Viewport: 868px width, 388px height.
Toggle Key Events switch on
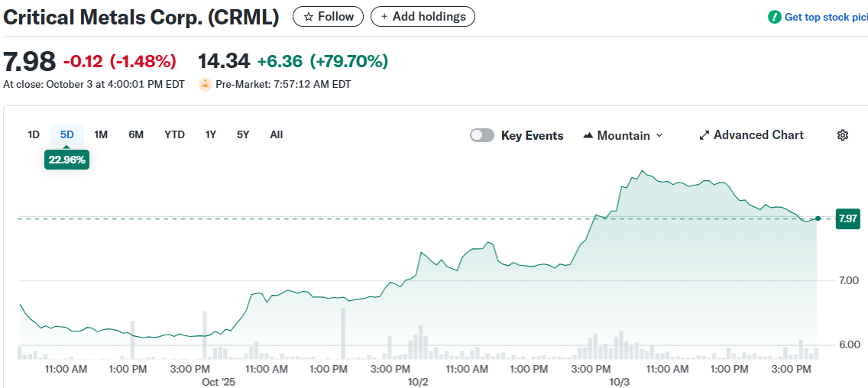482,135
